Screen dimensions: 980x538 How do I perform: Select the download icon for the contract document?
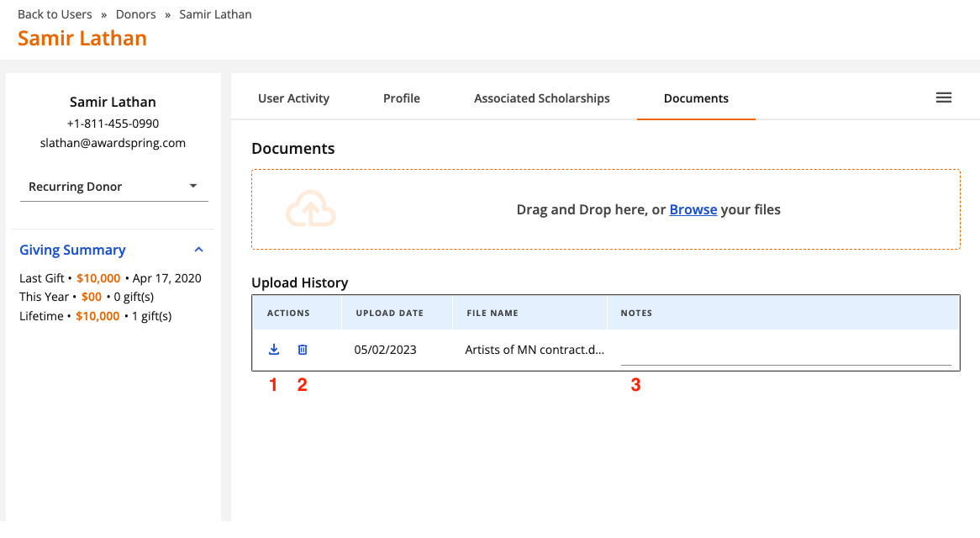click(x=273, y=349)
